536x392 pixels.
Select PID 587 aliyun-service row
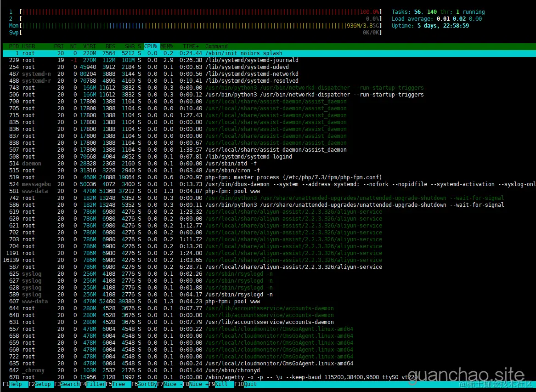269,267
